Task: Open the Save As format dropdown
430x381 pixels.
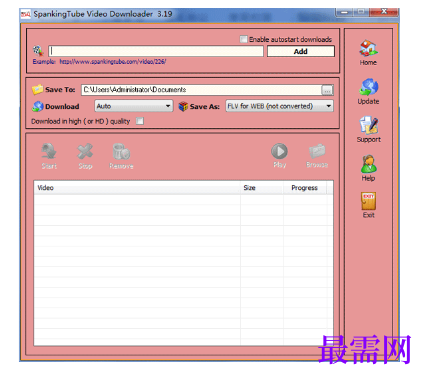Action: coord(279,106)
